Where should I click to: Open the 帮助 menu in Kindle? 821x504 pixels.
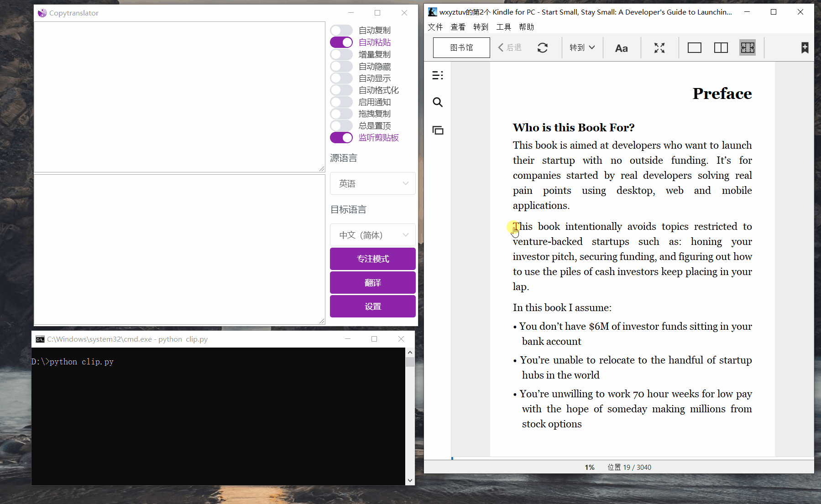click(527, 27)
